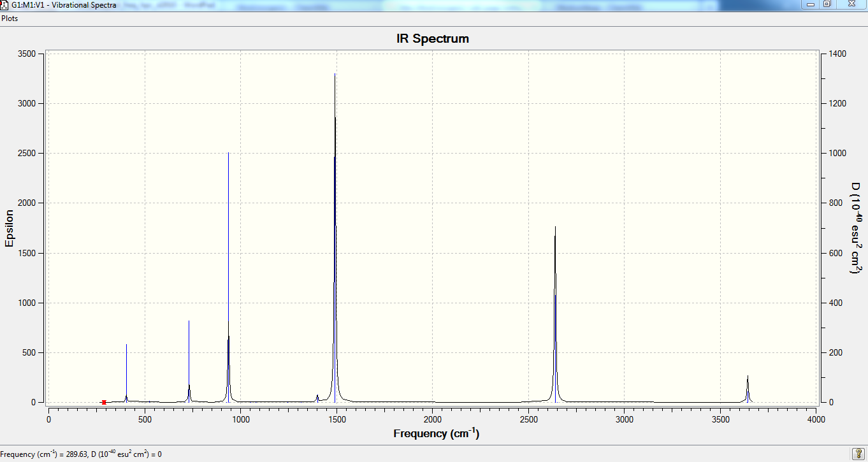Select the red marker near 289 cm-1
868x462 pixels.
[104, 402]
